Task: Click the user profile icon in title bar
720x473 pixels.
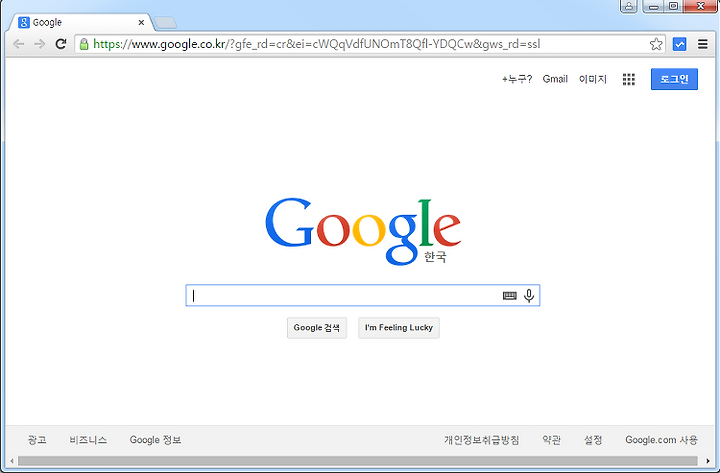Action: point(629,6)
